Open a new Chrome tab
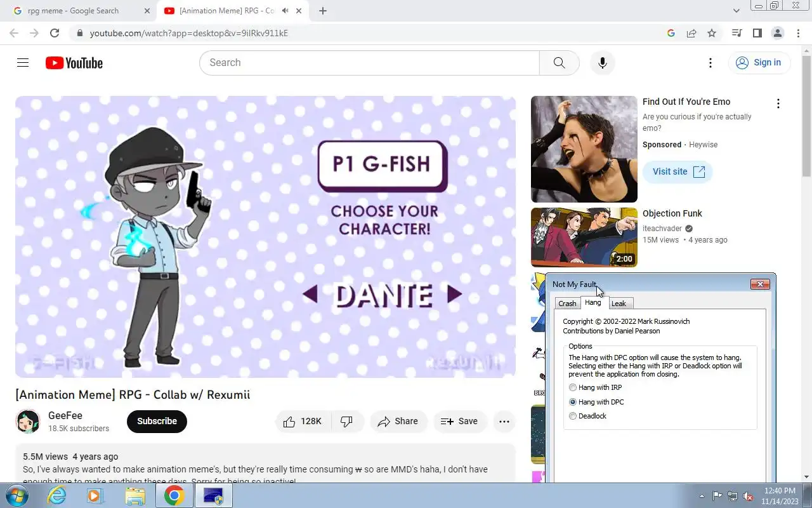 (323, 11)
